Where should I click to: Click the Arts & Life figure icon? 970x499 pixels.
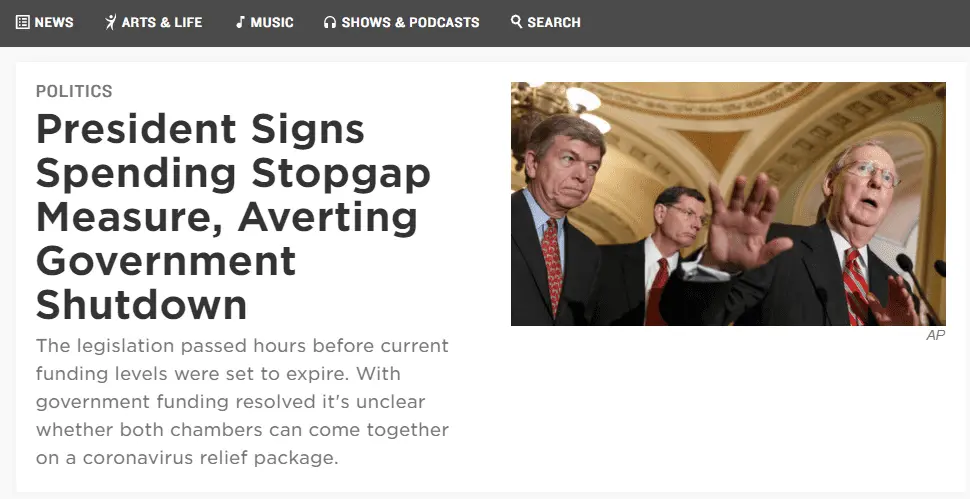(x=110, y=22)
